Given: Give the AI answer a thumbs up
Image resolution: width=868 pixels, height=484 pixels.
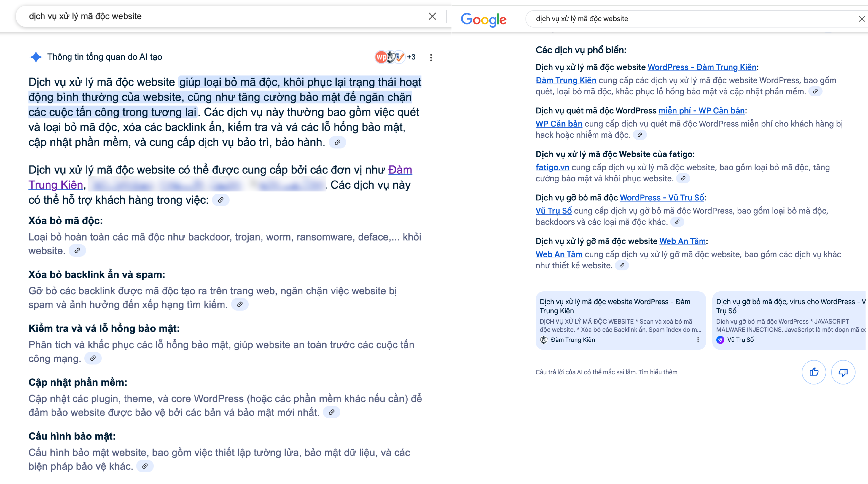Looking at the screenshot, I should coord(814,372).
